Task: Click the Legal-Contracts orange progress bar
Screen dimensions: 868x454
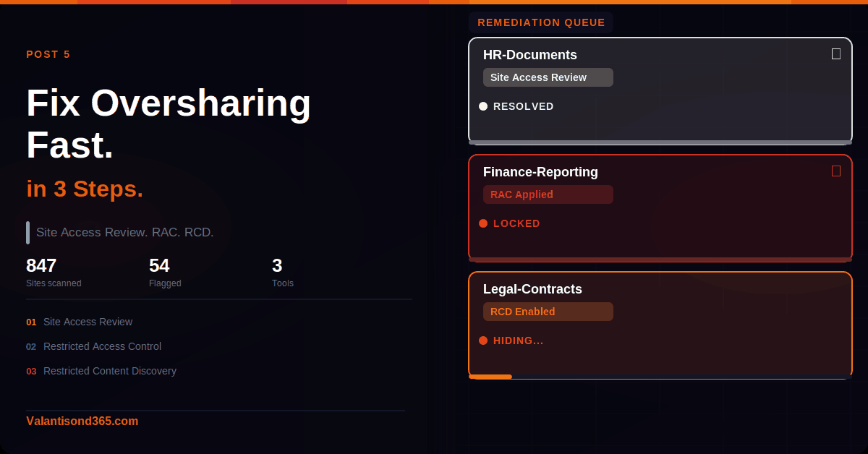Action: (x=490, y=377)
